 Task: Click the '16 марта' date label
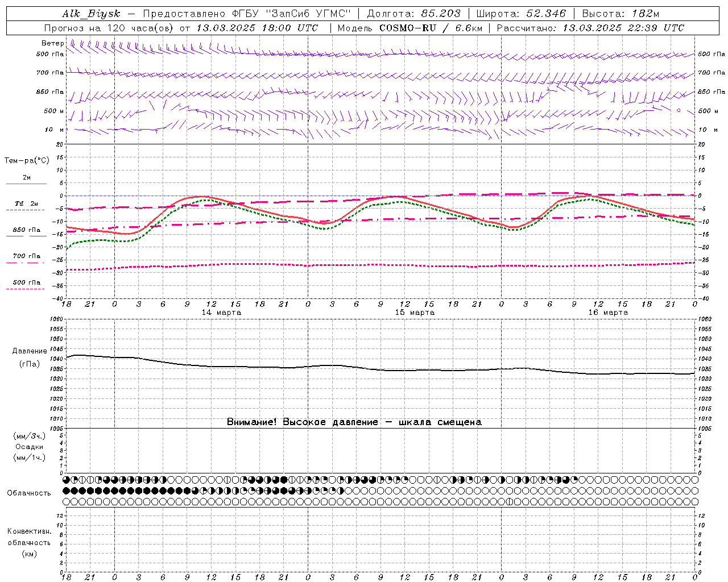(608, 313)
